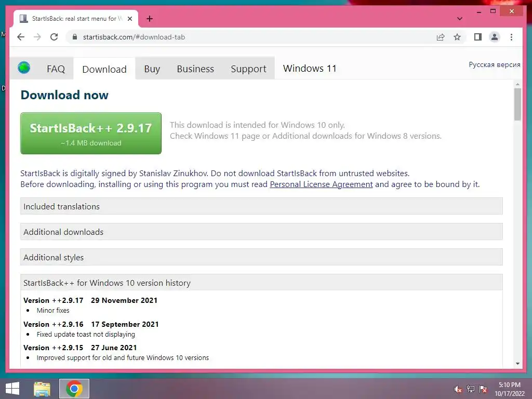Open a new browser tab
Viewport: 532px width, 399px height.
pos(150,19)
